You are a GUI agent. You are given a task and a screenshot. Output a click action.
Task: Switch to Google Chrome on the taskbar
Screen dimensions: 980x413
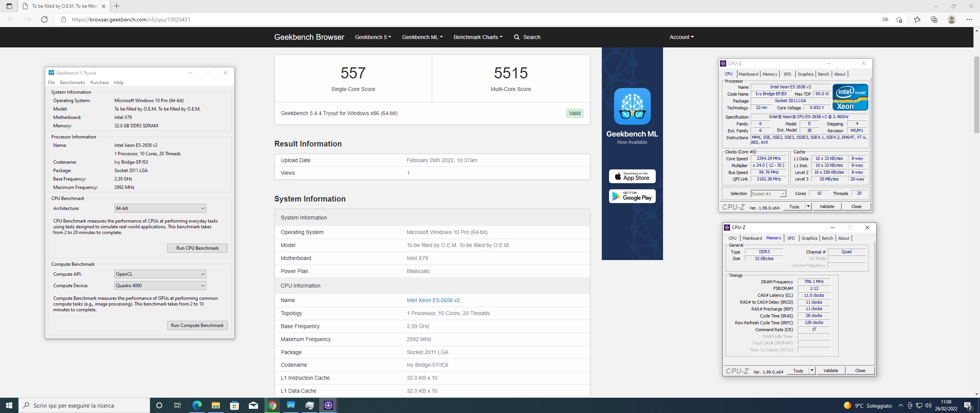272,405
